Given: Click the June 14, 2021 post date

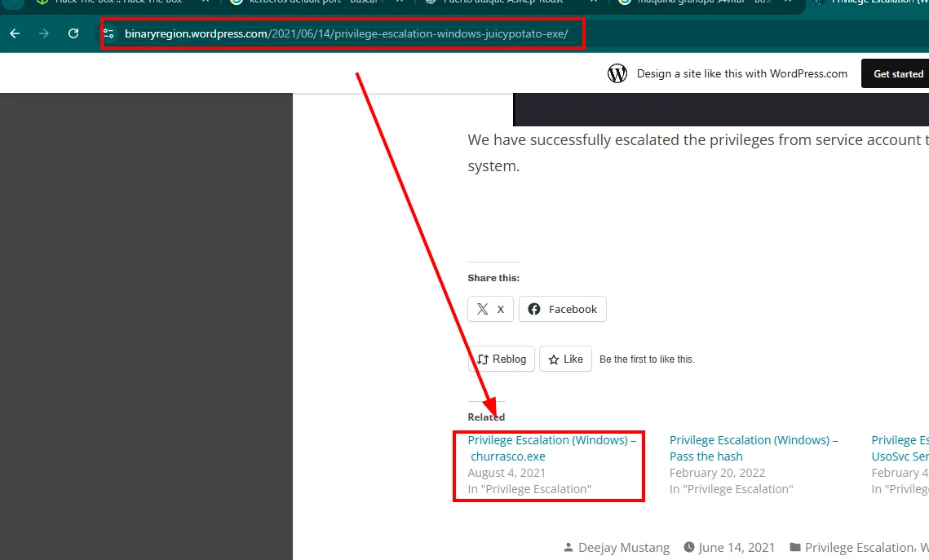Looking at the screenshot, I should click(x=737, y=548).
